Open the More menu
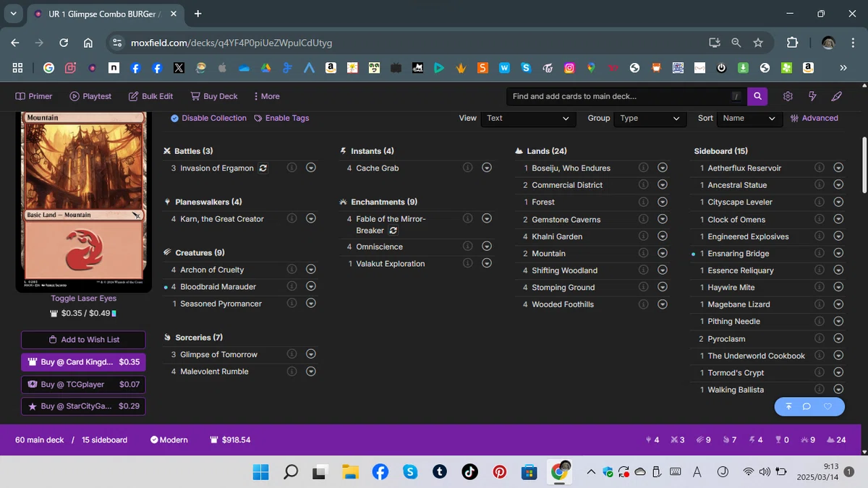The image size is (868, 488). (266, 96)
